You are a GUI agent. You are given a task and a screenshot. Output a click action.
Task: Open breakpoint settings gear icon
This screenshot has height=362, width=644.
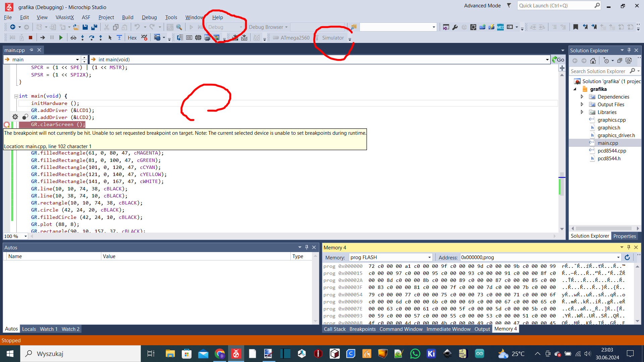click(15, 117)
